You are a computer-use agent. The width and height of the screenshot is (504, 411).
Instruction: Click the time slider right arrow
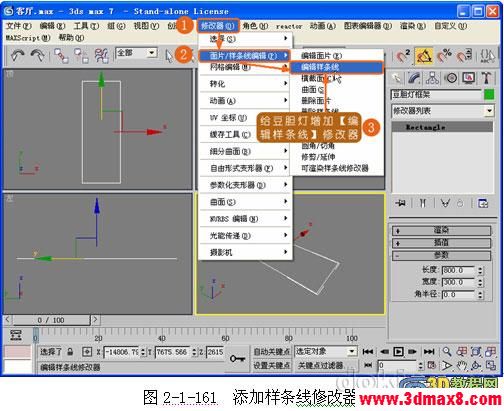[x=95, y=320]
